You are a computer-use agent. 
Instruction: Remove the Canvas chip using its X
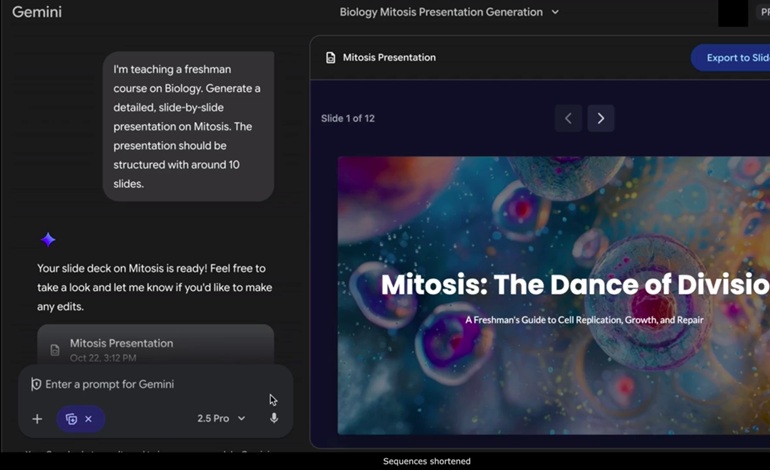coord(89,419)
